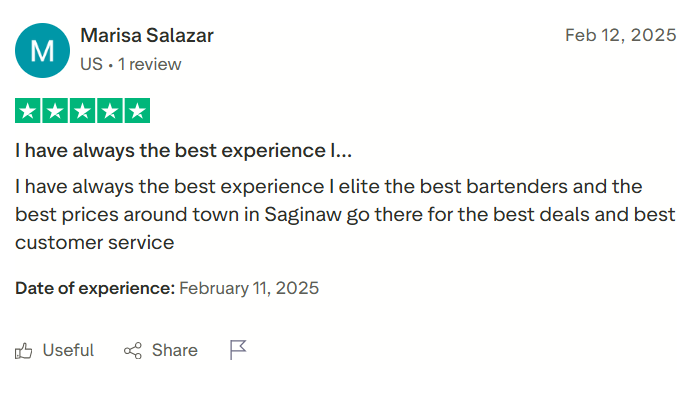Click the fourth green star
Screen dimensions: 691x417
109,111
